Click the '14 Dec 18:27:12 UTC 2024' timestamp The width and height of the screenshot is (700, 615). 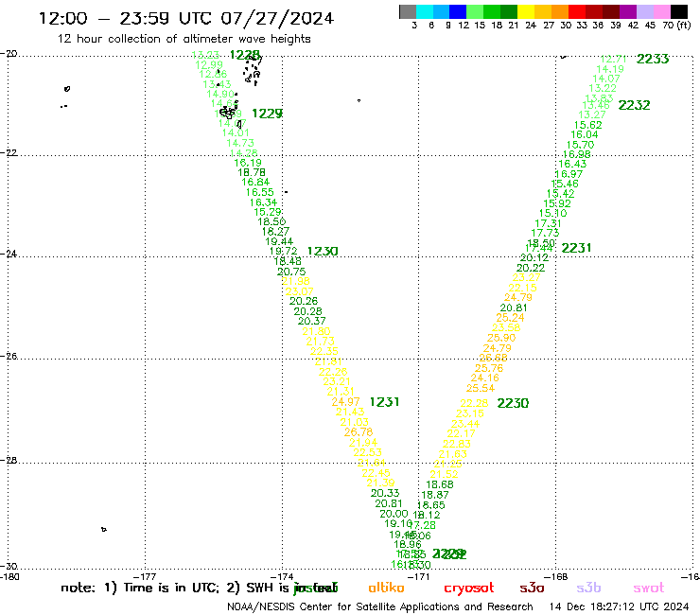click(x=619, y=607)
